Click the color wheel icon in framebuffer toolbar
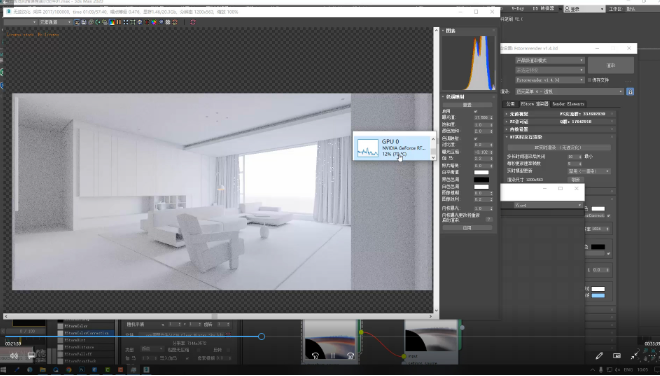Image resolution: width=660 pixels, height=376 pixels. (154, 22)
